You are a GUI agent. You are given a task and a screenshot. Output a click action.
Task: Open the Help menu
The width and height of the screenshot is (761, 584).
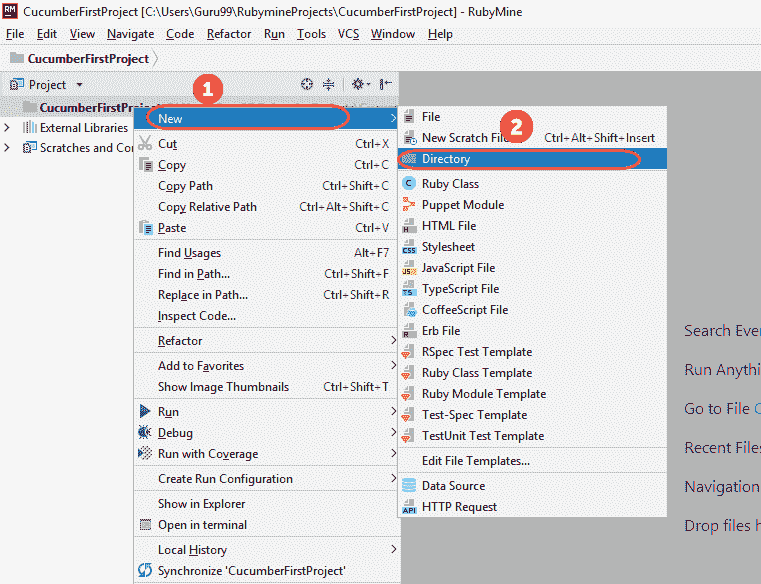coord(440,34)
